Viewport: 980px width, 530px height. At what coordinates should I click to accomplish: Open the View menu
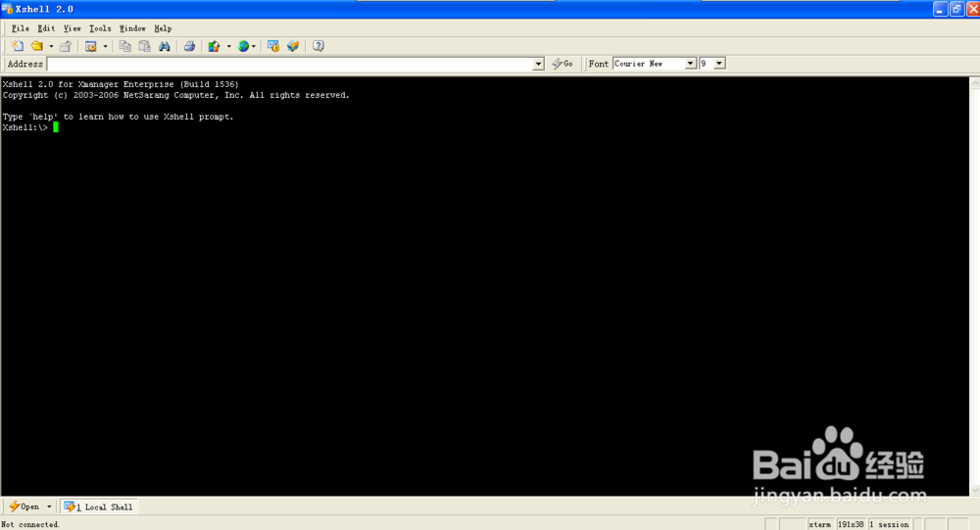point(72,28)
